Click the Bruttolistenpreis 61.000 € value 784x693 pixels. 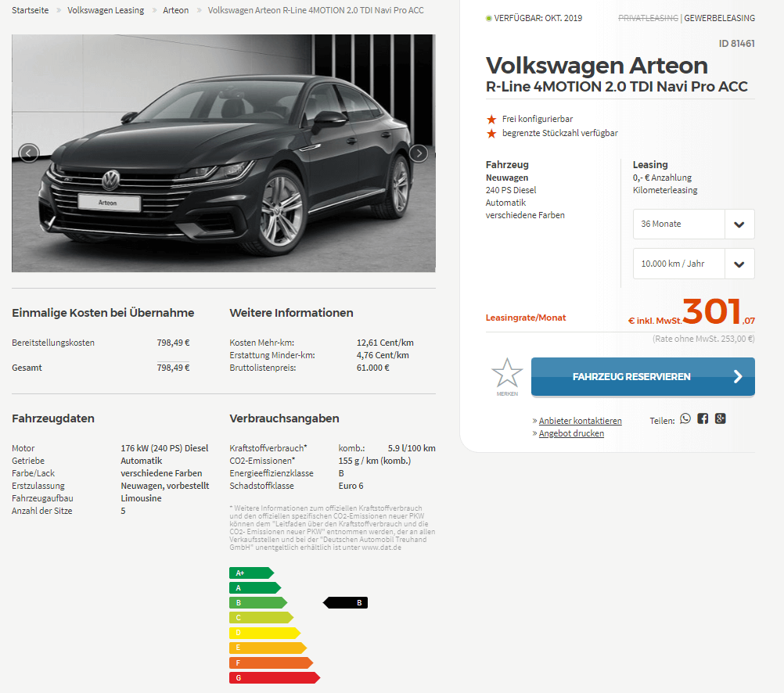point(372,368)
